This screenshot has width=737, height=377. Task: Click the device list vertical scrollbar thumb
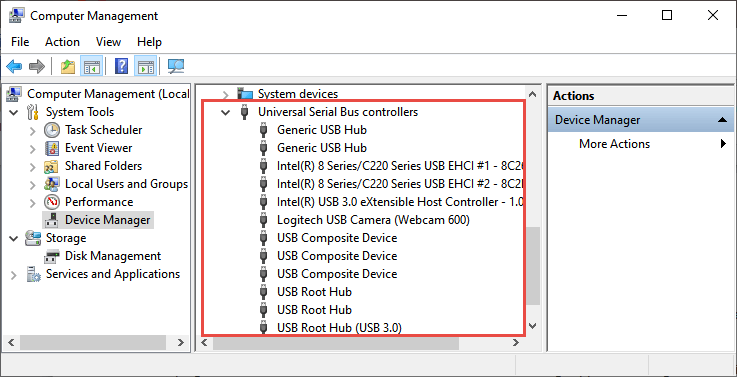tap(533, 267)
